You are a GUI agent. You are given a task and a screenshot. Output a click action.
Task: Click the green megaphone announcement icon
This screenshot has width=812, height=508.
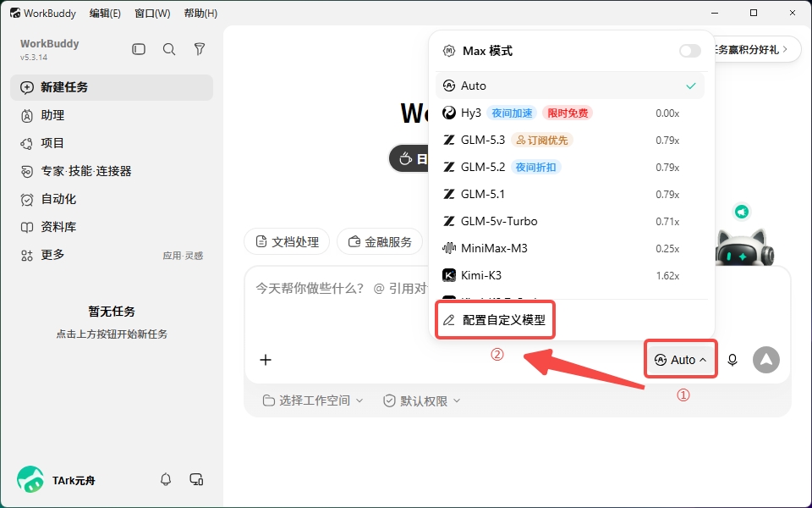(742, 212)
